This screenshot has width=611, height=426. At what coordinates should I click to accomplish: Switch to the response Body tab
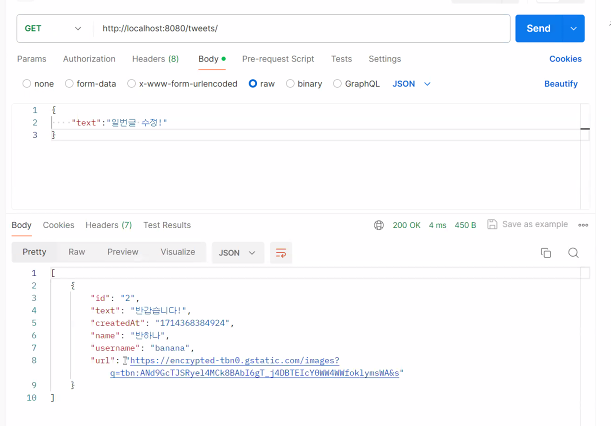click(x=21, y=225)
